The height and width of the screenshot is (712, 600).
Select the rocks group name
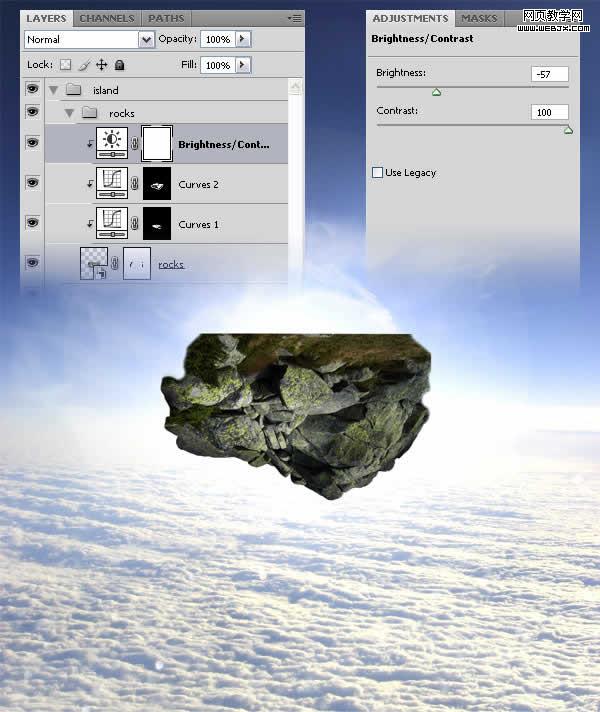tap(122, 113)
